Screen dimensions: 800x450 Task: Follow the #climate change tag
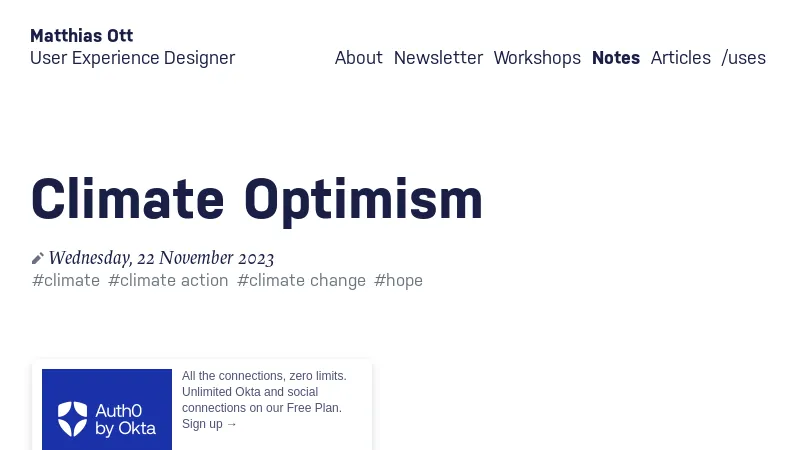coord(301,281)
